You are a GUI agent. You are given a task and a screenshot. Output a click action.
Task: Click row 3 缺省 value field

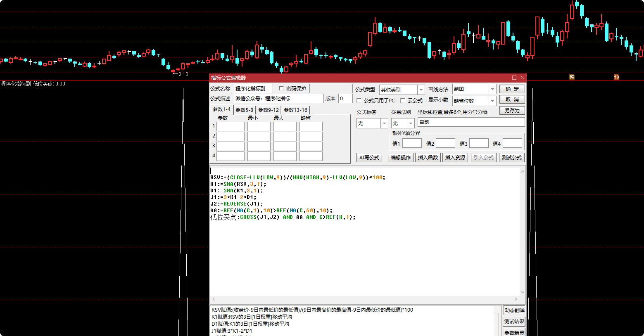(311, 146)
